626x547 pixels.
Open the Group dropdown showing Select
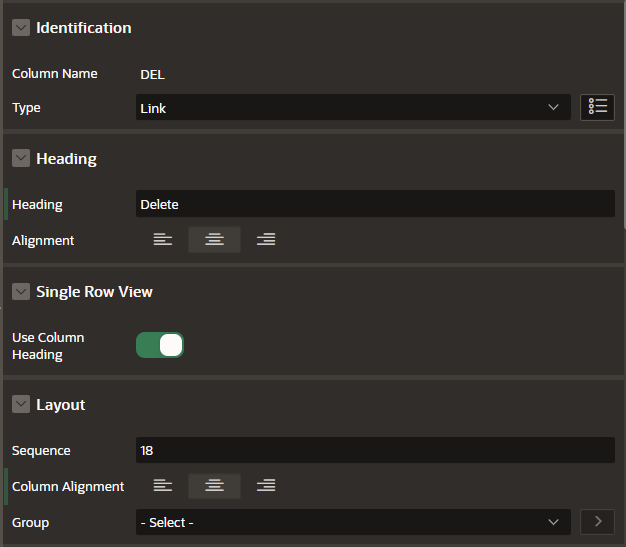coord(353,522)
